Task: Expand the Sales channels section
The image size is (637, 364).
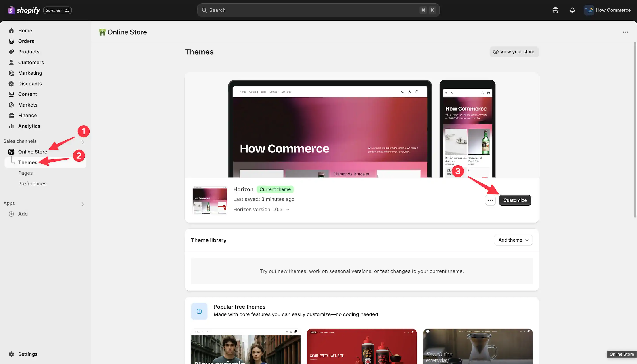Action: (83, 142)
